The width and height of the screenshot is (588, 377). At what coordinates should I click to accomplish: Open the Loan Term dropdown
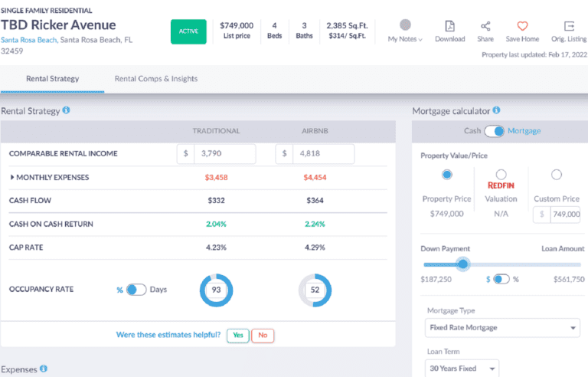(461, 369)
